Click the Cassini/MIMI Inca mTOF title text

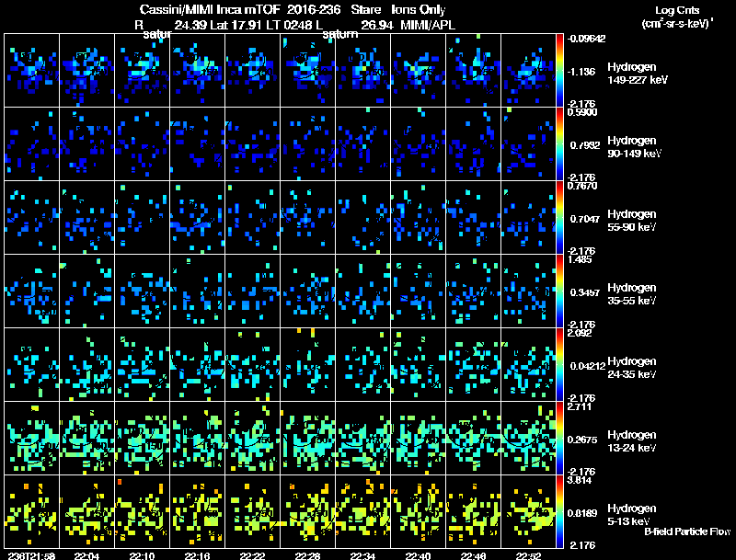click(x=210, y=9)
